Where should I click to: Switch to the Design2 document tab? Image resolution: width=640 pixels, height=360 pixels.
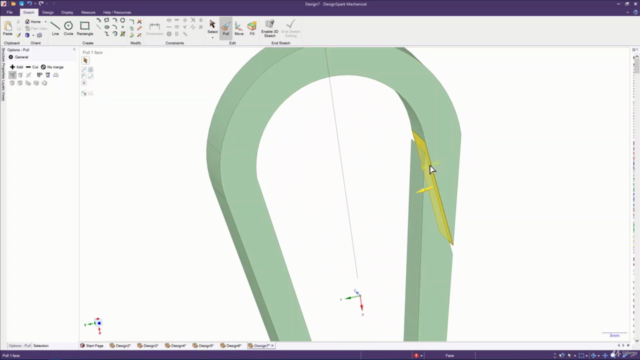coord(120,346)
